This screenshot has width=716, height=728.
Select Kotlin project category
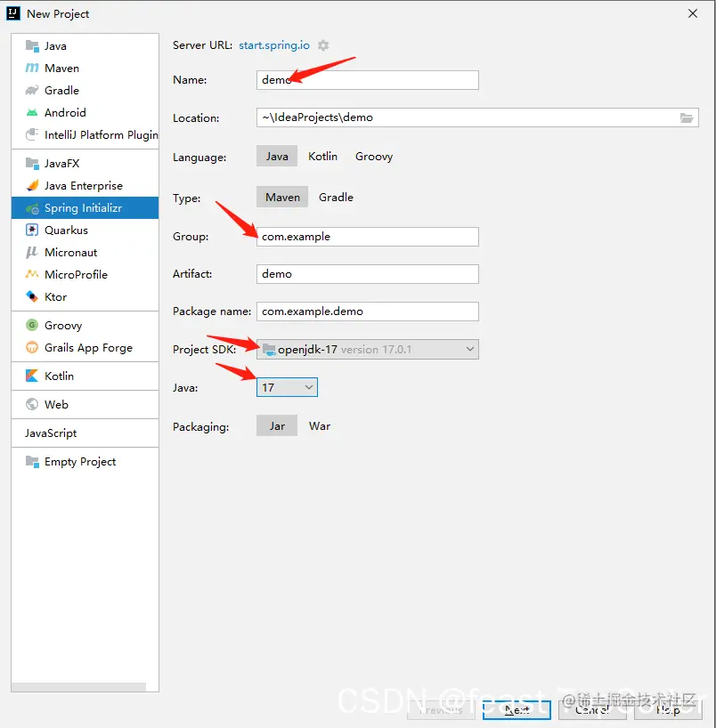(85, 376)
